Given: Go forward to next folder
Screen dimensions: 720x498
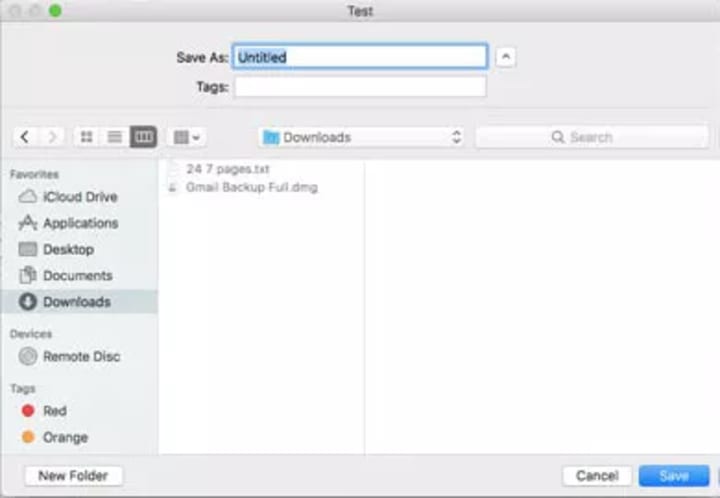Looking at the screenshot, I should tap(52, 137).
